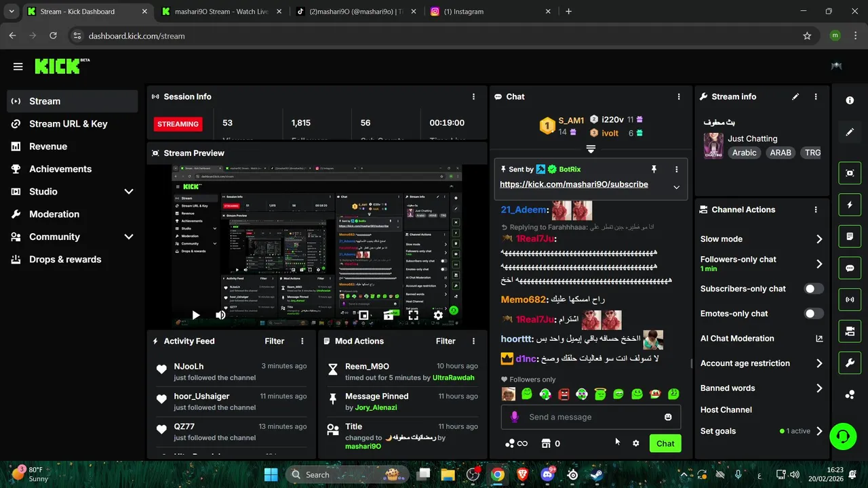Open Stream info three-dot menu
The height and width of the screenshot is (488, 868).
[x=816, y=97]
